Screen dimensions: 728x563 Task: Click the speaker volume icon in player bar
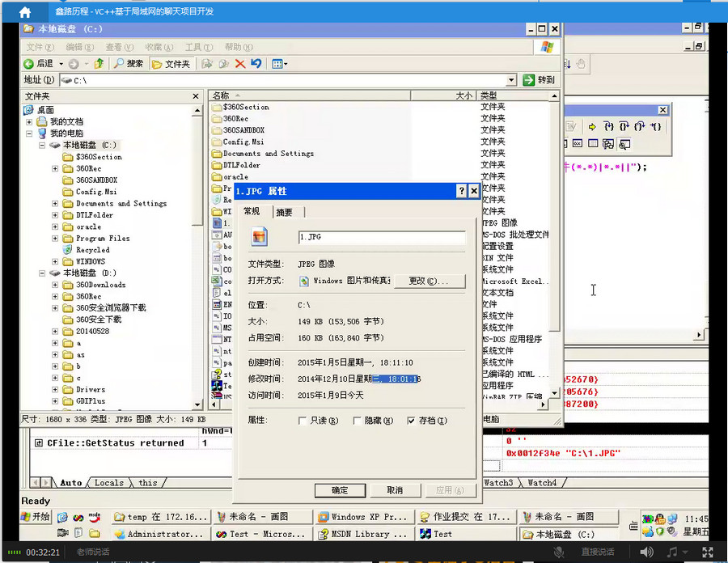[646, 552]
